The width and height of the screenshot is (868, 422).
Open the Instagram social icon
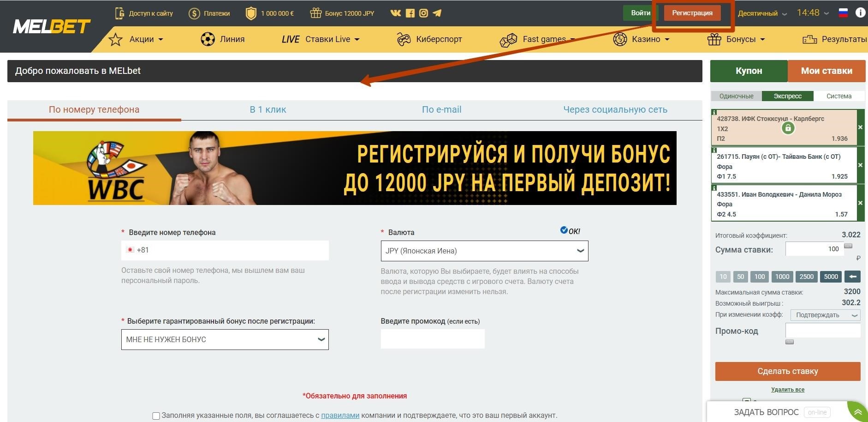[x=423, y=13]
